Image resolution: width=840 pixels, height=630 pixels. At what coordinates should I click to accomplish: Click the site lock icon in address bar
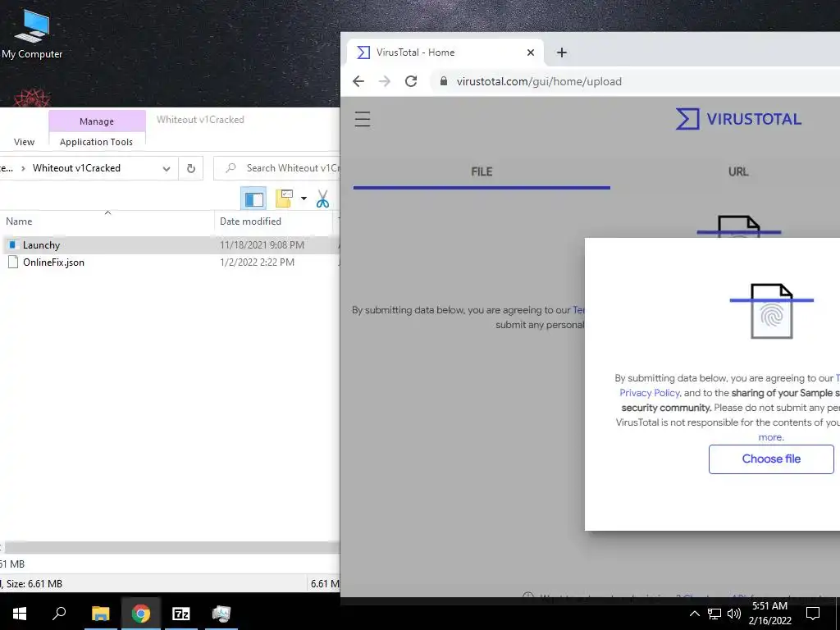(x=444, y=81)
